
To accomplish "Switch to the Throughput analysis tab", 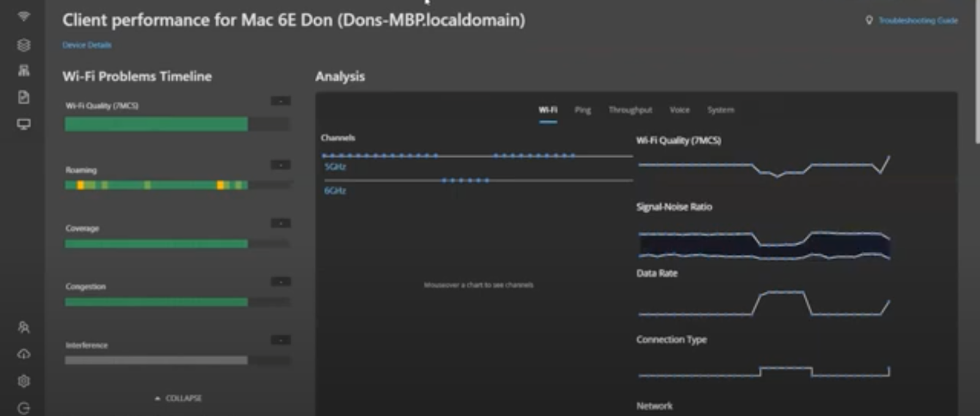I will (x=630, y=110).
